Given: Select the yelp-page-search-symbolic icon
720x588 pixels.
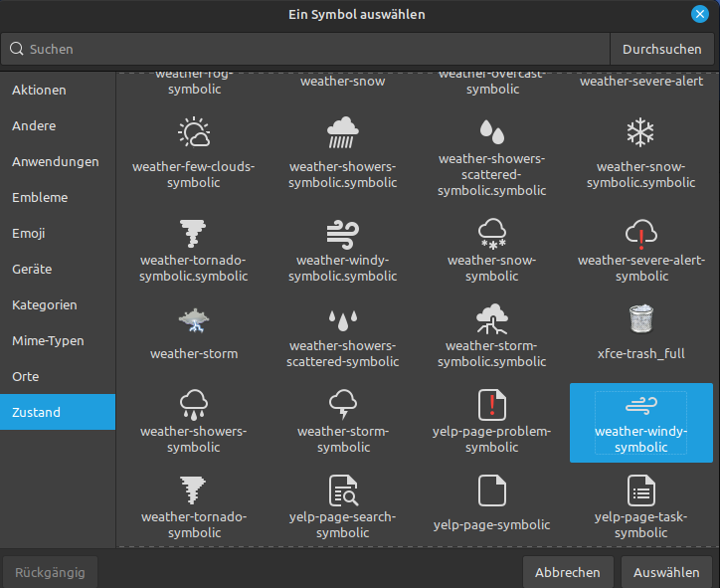Looking at the screenshot, I should pos(342,491).
